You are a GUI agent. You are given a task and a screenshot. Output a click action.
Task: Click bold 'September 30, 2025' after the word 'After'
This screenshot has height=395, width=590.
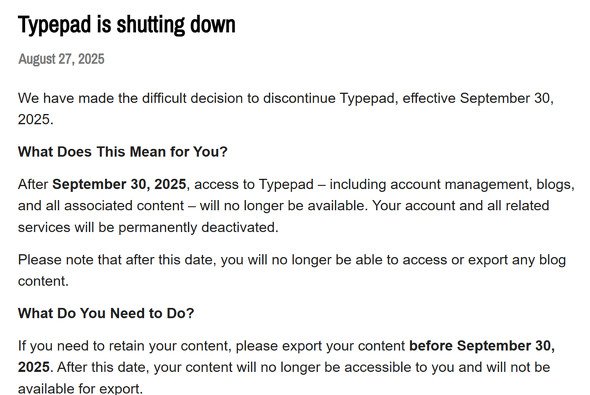(x=119, y=184)
